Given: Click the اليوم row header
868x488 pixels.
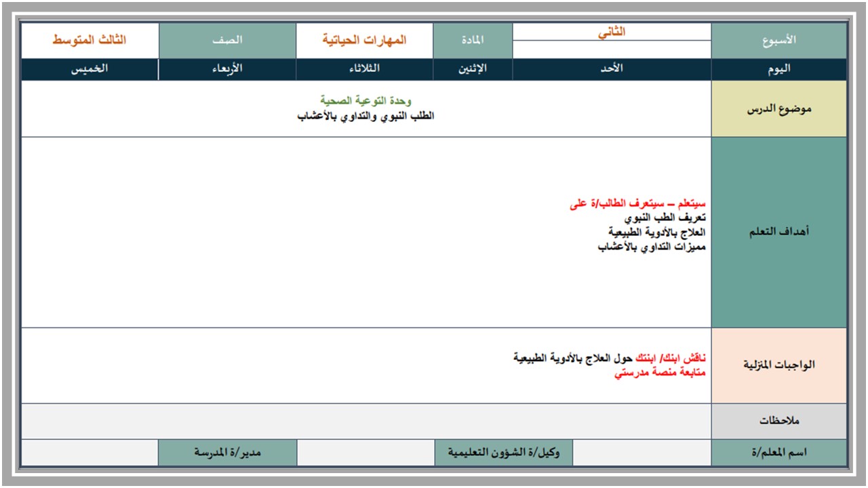Looking at the screenshot, I should coord(779,69).
